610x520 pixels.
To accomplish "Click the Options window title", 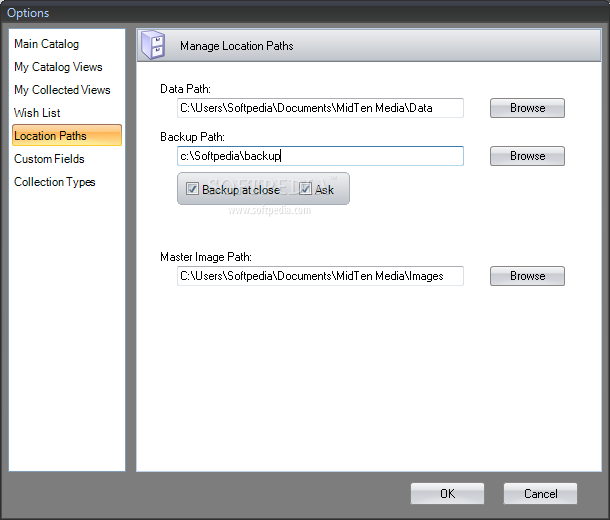I will 28,13.
